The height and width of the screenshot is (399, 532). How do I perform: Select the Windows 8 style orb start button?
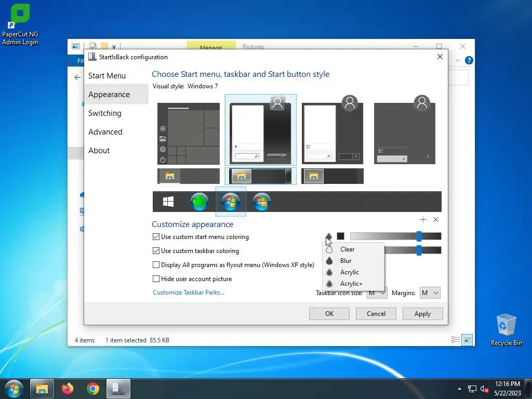pyautogui.click(x=262, y=202)
